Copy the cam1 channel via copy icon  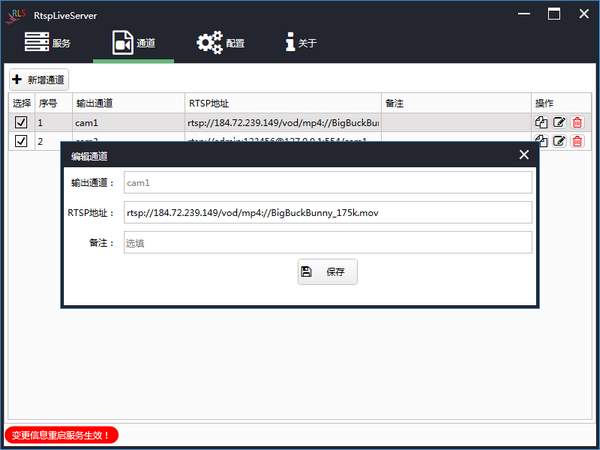[x=541, y=122]
